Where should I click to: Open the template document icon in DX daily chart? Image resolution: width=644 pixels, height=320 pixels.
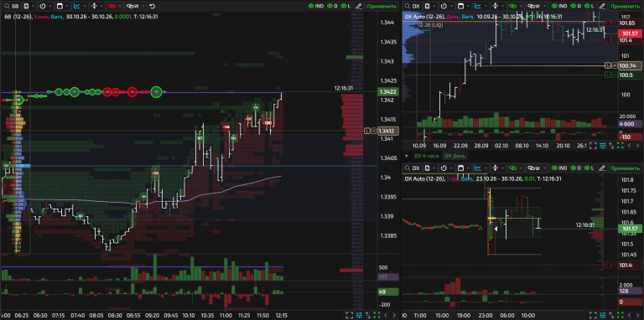(427, 6)
